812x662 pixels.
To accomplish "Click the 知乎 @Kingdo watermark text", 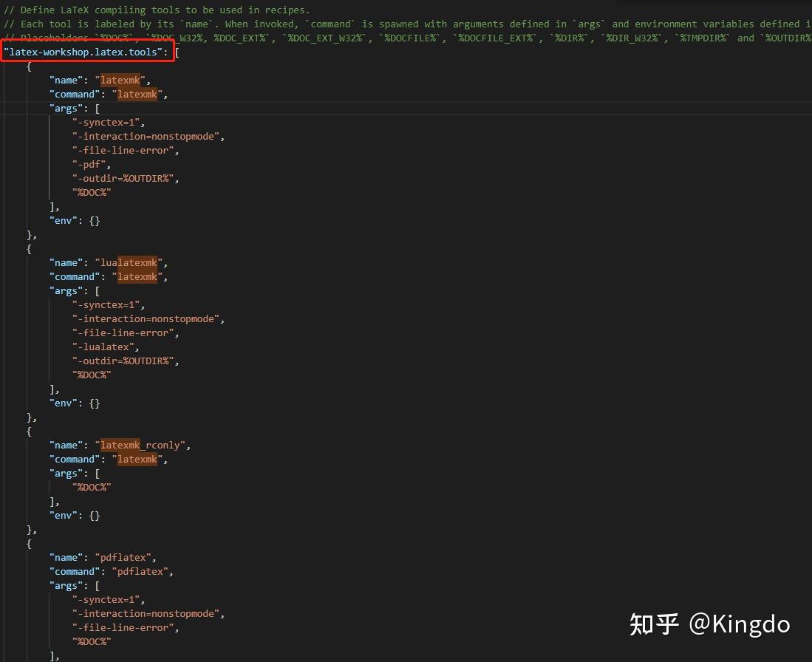I will (x=711, y=624).
